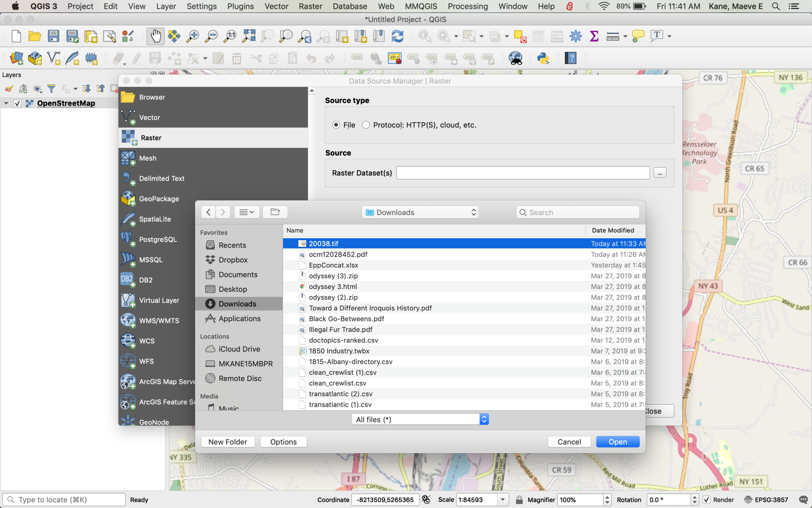Click the blue Open button
The image size is (812, 508).
click(617, 442)
